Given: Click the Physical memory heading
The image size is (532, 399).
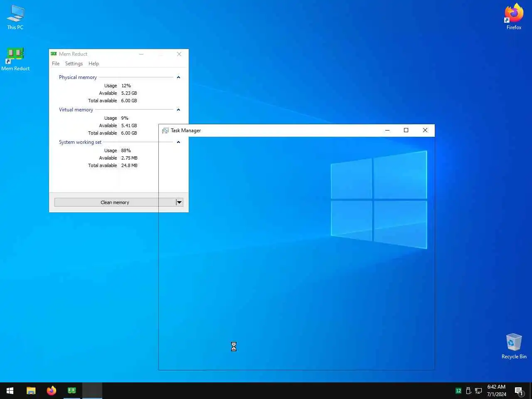Looking at the screenshot, I should click(78, 77).
